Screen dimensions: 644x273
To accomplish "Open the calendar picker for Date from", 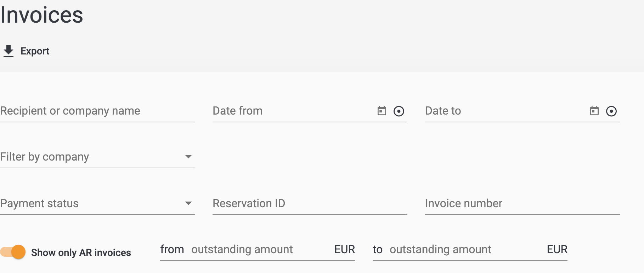I will click(382, 111).
